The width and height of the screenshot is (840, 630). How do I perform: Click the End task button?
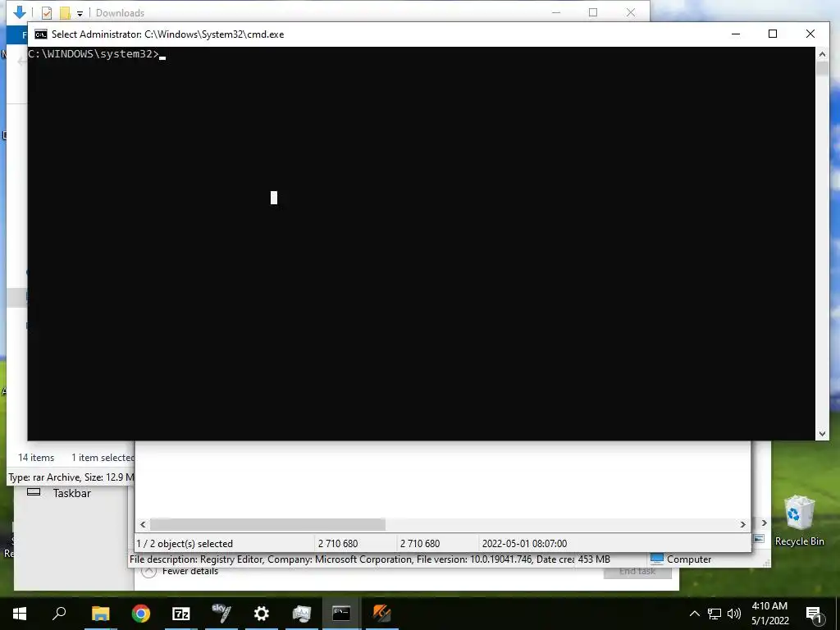click(x=637, y=571)
